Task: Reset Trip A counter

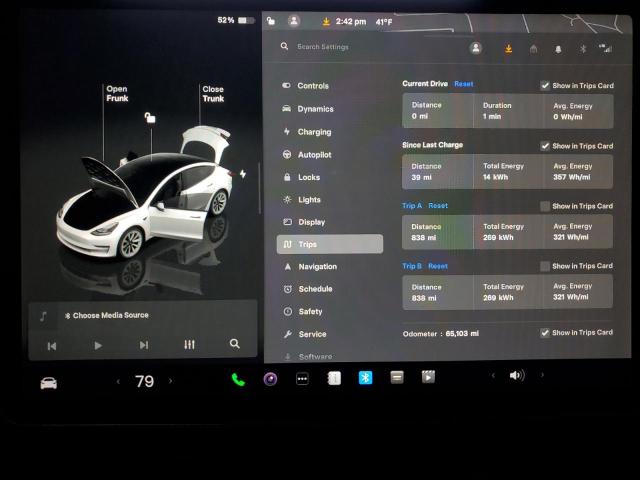Action: [438, 206]
